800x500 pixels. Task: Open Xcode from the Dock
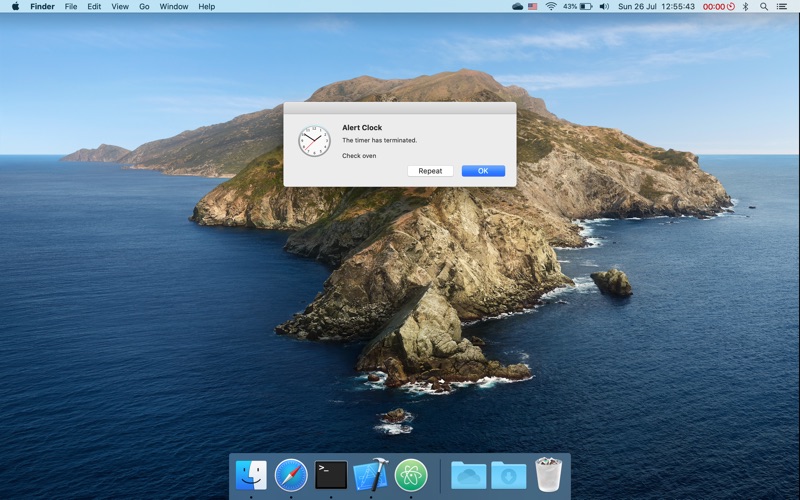(371, 474)
